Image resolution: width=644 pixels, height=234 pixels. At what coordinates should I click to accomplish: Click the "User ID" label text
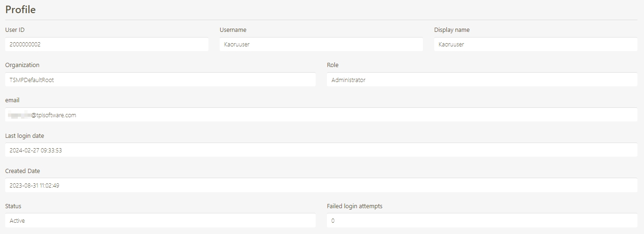click(x=15, y=30)
